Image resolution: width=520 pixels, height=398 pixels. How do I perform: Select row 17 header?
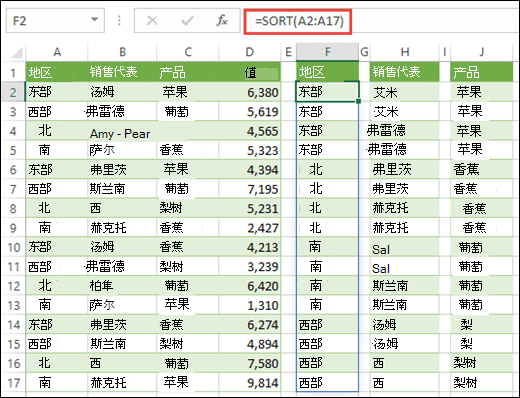[13, 383]
